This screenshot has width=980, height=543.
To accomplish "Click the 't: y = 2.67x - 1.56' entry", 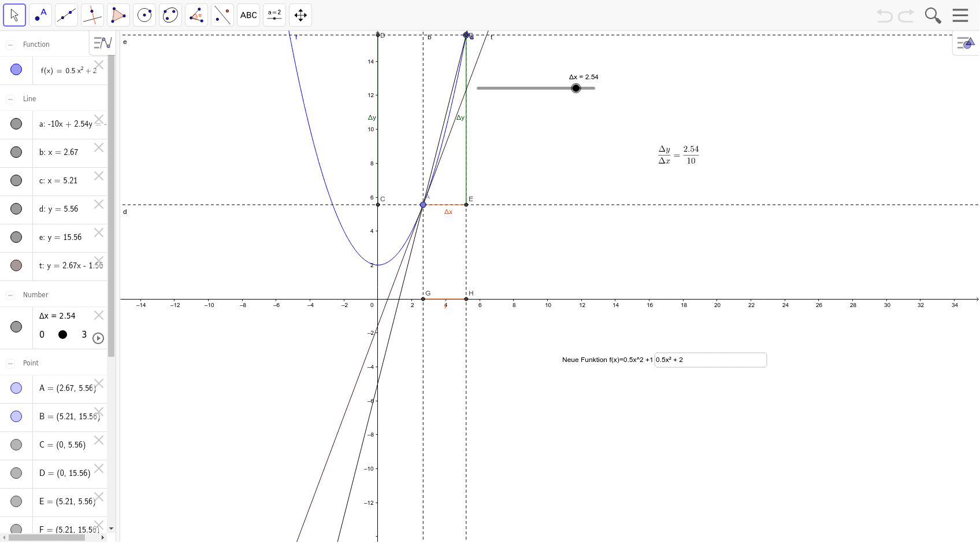I will click(71, 265).
